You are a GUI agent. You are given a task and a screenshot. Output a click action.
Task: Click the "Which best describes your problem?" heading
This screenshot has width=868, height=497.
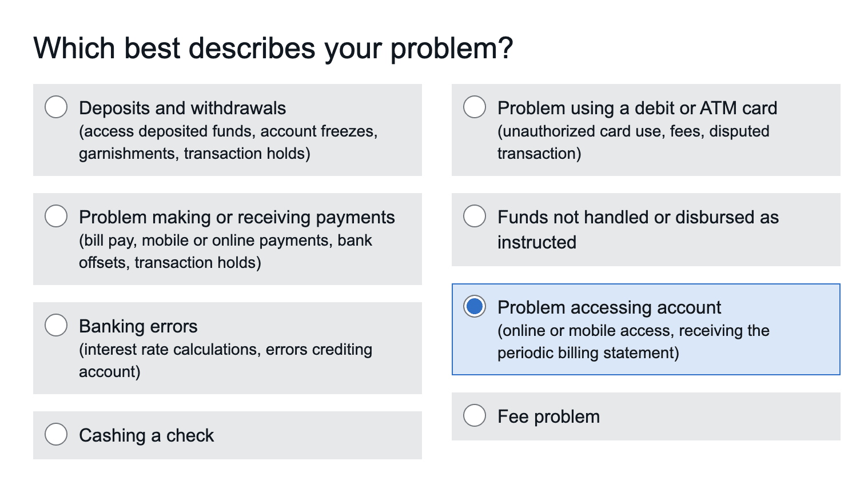click(x=273, y=48)
